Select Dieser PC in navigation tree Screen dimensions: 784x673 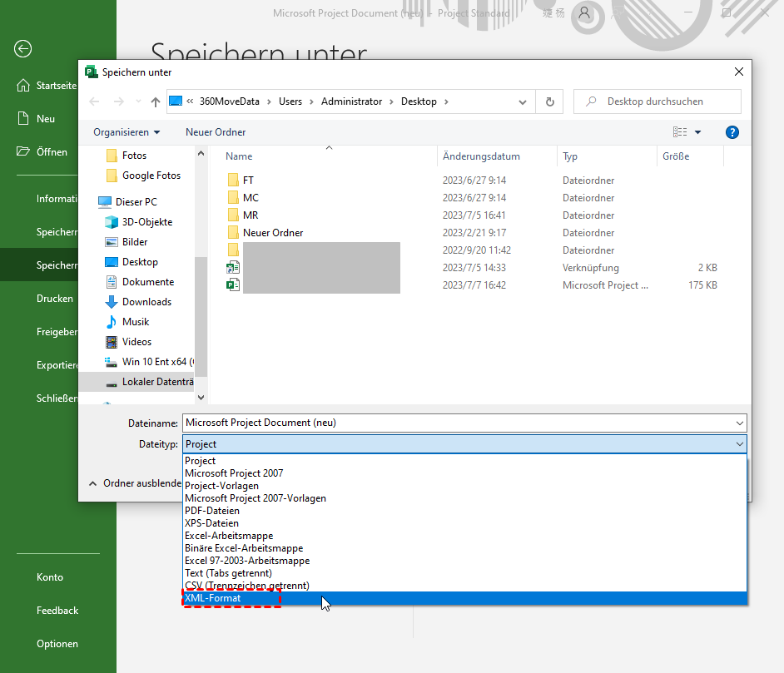coord(127,202)
